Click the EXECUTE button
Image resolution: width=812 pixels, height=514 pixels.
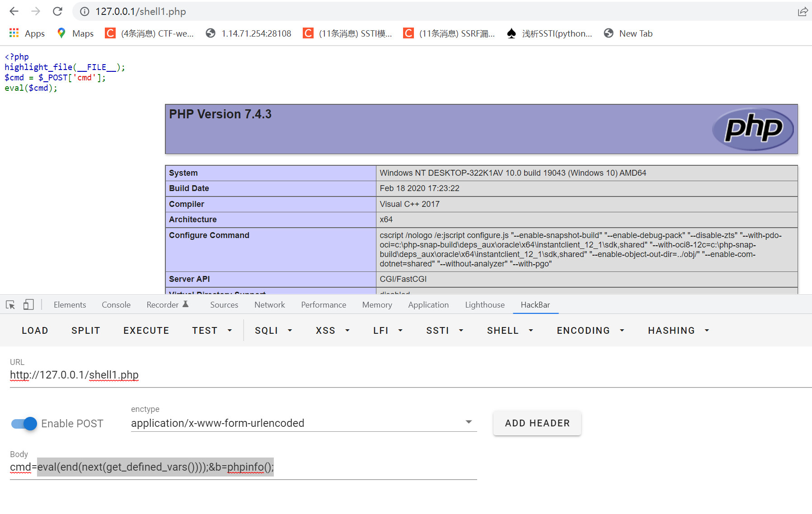146,331
